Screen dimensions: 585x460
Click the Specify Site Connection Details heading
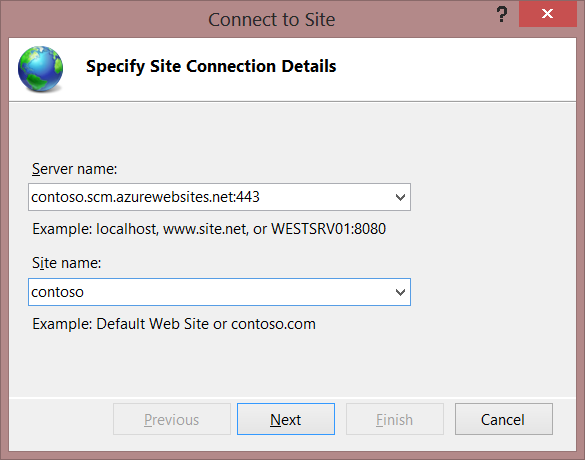pyautogui.click(x=211, y=66)
